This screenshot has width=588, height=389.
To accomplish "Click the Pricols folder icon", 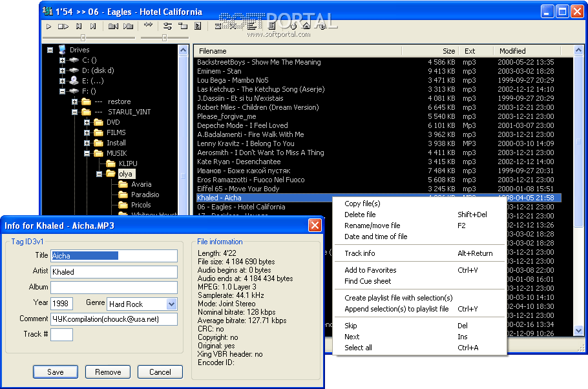I will pyautogui.click(x=123, y=205).
